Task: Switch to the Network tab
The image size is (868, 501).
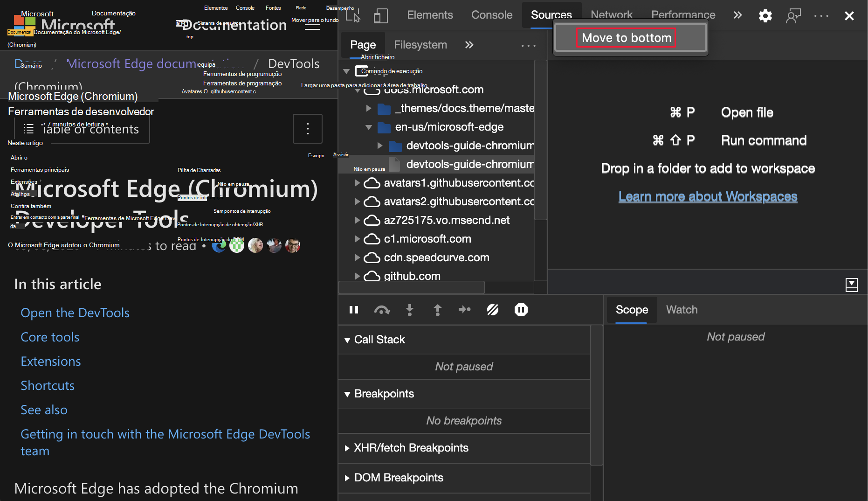Action: (611, 15)
